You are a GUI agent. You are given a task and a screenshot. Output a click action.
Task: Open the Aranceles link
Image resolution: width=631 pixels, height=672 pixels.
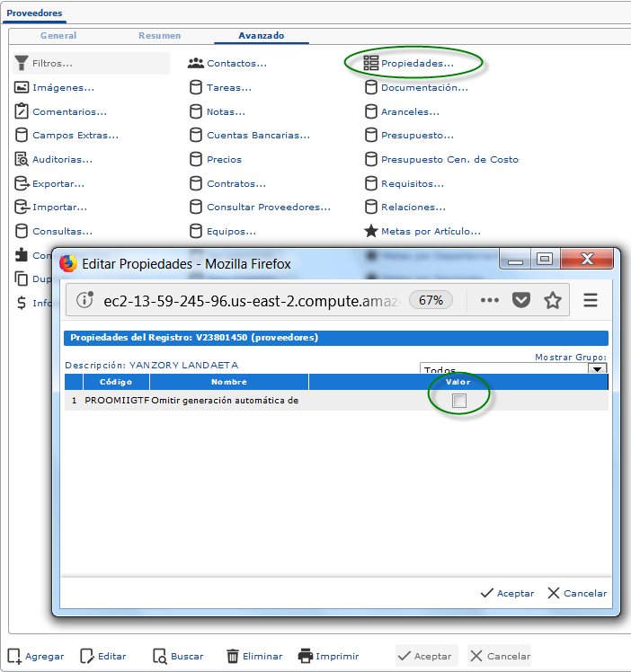pyautogui.click(x=410, y=112)
